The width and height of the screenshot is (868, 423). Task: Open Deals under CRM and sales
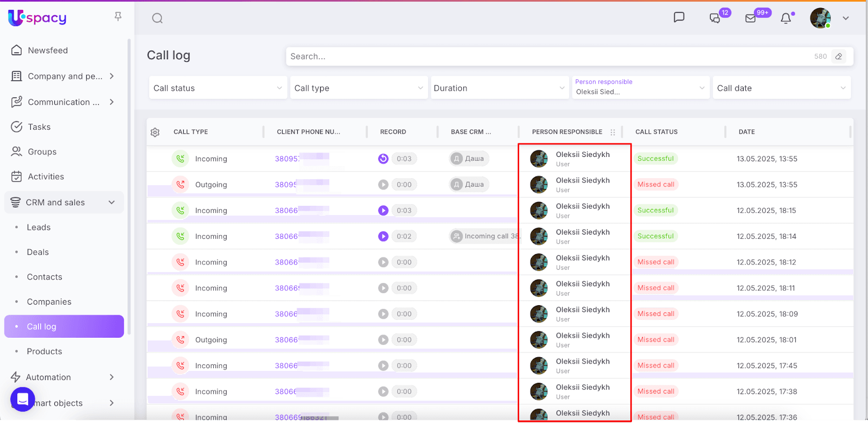[x=38, y=252]
